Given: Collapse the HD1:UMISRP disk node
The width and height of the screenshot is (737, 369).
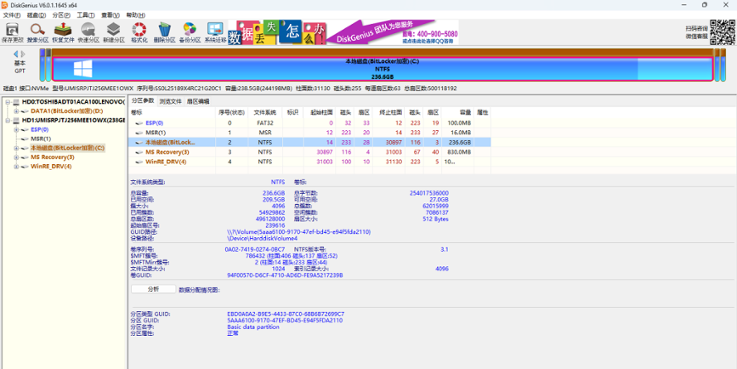Looking at the screenshot, I should (8, 120).
